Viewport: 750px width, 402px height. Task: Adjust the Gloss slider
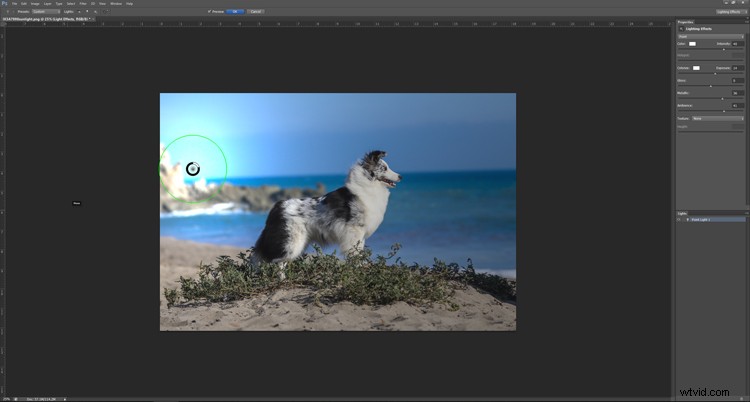click(711, 86)
